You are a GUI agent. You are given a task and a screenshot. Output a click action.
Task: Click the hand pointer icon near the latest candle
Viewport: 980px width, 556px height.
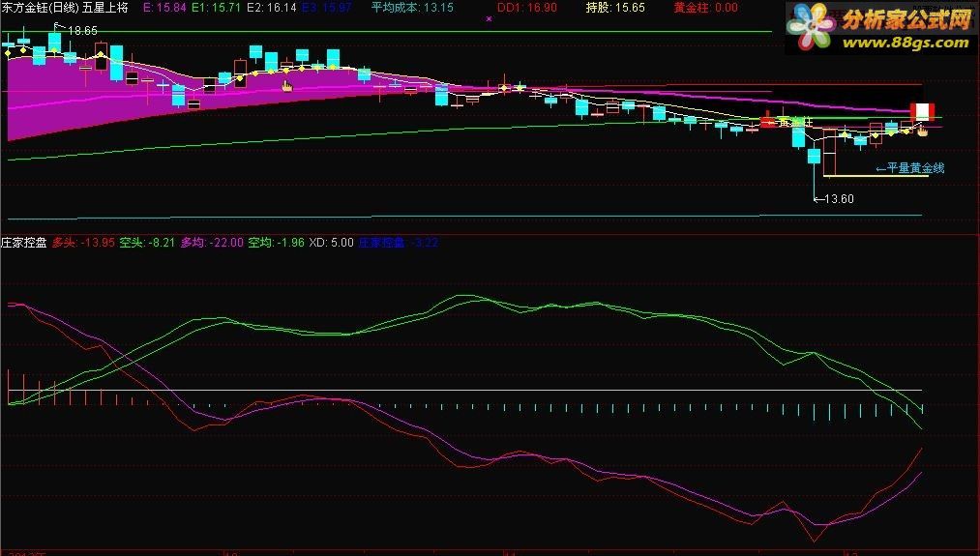923,130
